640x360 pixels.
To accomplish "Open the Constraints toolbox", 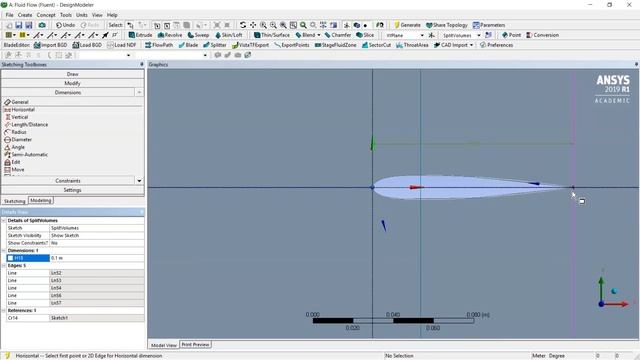I will coord(68,180).
